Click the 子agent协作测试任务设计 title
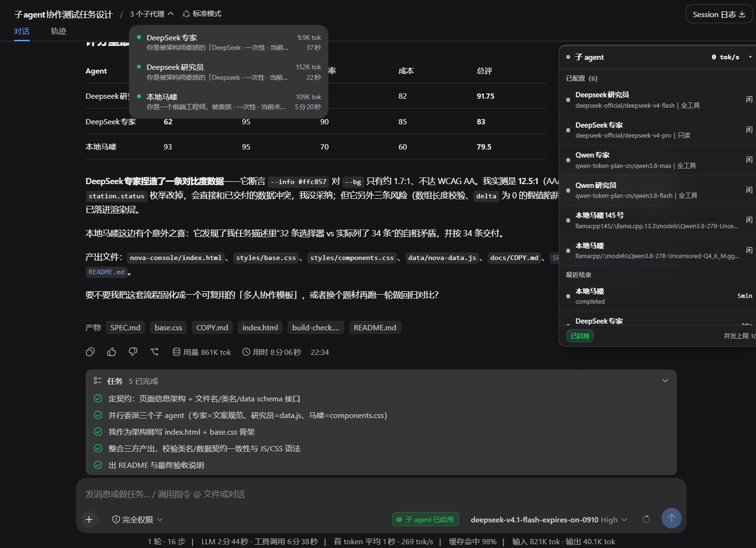The width and height of the screenshot is (756, 548). pyautogui.click(x=63, y=15)
